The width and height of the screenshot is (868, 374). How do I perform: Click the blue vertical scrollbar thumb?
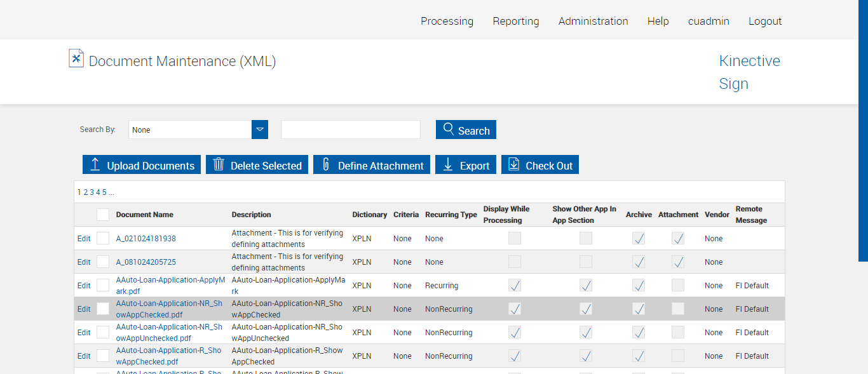coord(863,130)
